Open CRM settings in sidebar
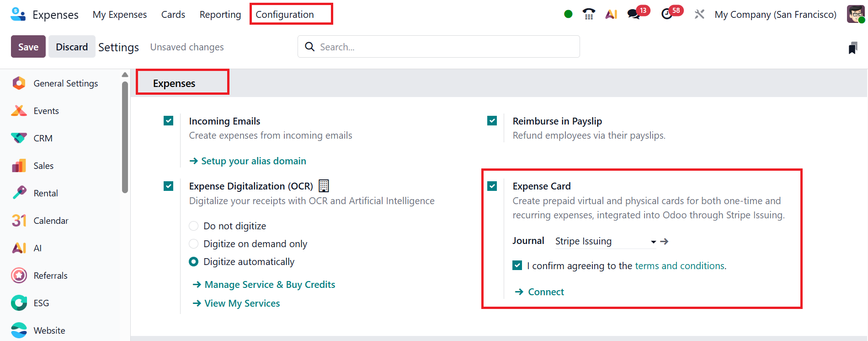Screen dimensions: 868x341 point(43,138)
